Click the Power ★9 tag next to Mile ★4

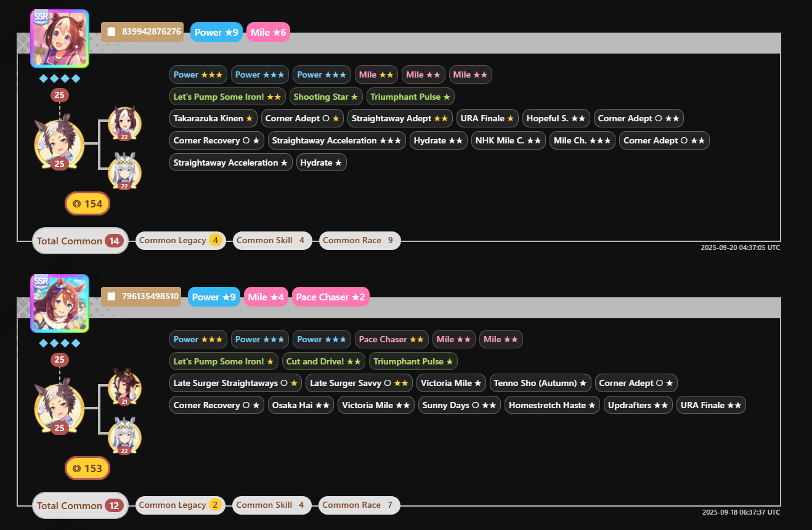[x=214, y=297]
